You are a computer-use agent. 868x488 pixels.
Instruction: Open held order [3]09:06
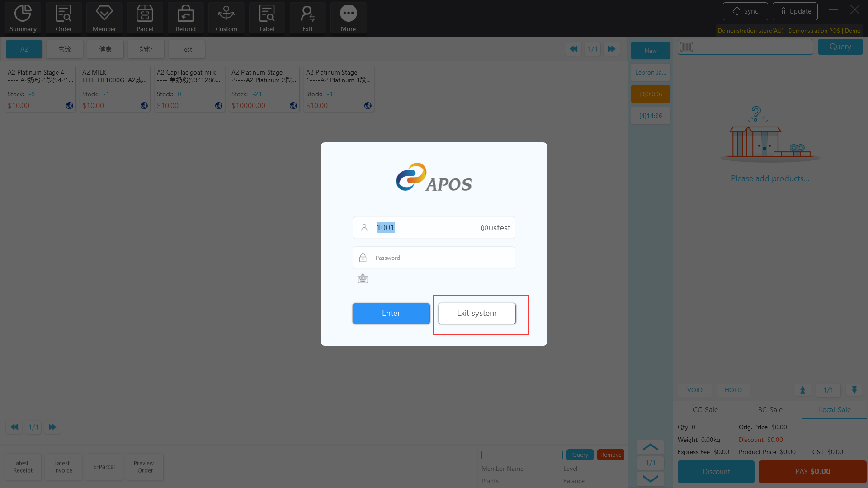click(x=650, y=94)
